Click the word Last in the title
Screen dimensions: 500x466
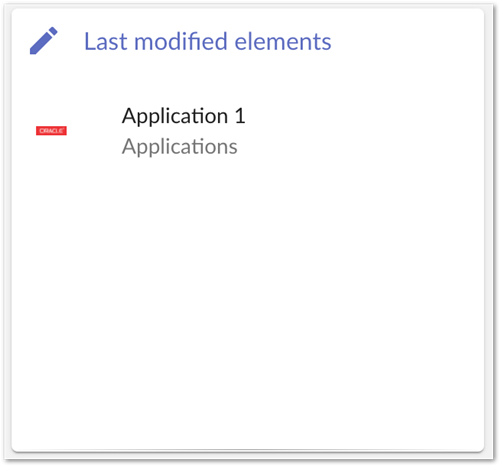pyautogui.click(x=106, y=41)
